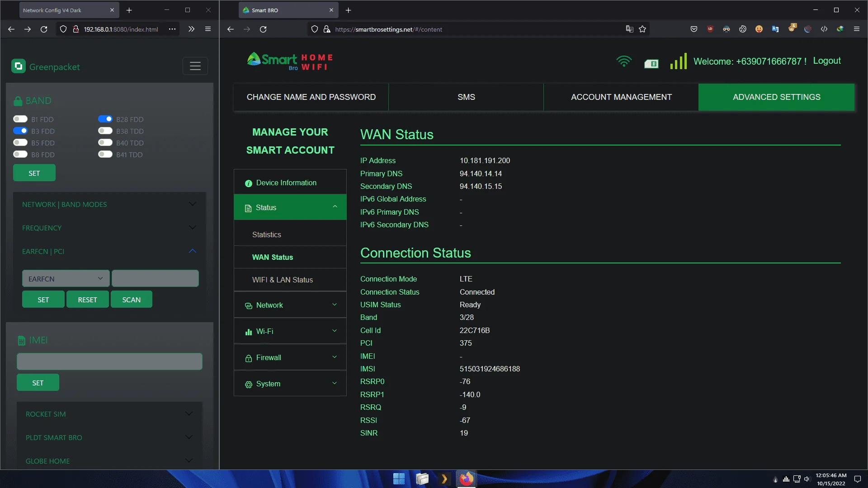Select the WAN Status submenu item

click(290, 257)
